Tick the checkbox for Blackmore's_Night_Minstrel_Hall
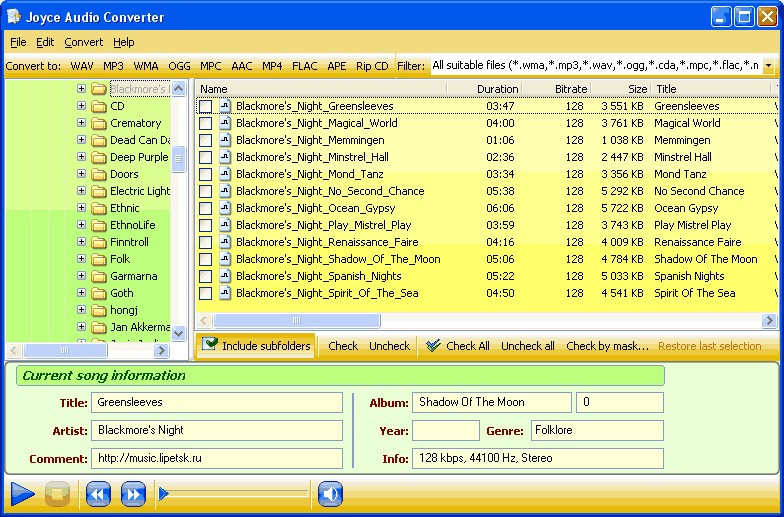The height and width of the screenshot is (517, 784). click(x=206, y=158)
